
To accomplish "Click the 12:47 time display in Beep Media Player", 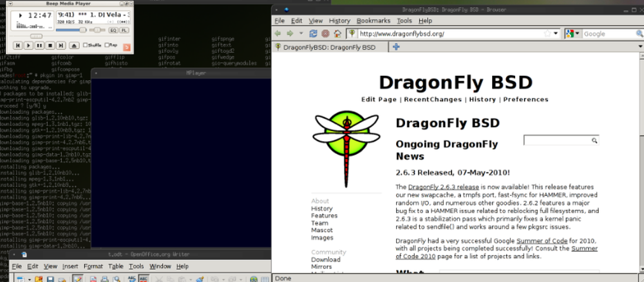I will pos(40,16).
